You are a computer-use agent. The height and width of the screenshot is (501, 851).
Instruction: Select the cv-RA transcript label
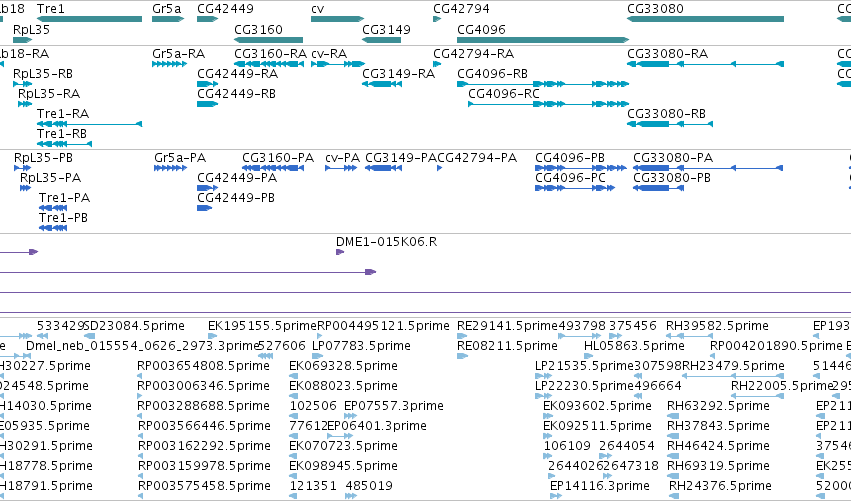pos(329,54)
